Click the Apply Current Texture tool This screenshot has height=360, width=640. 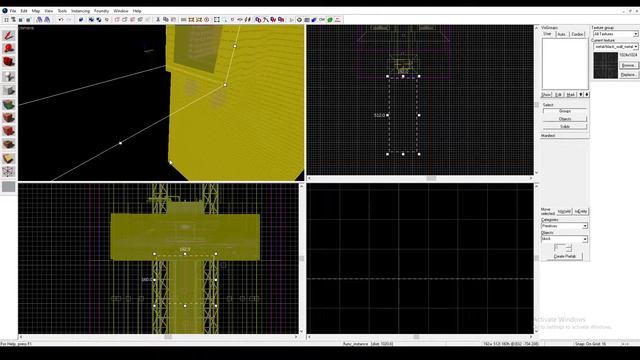[8, 118]
